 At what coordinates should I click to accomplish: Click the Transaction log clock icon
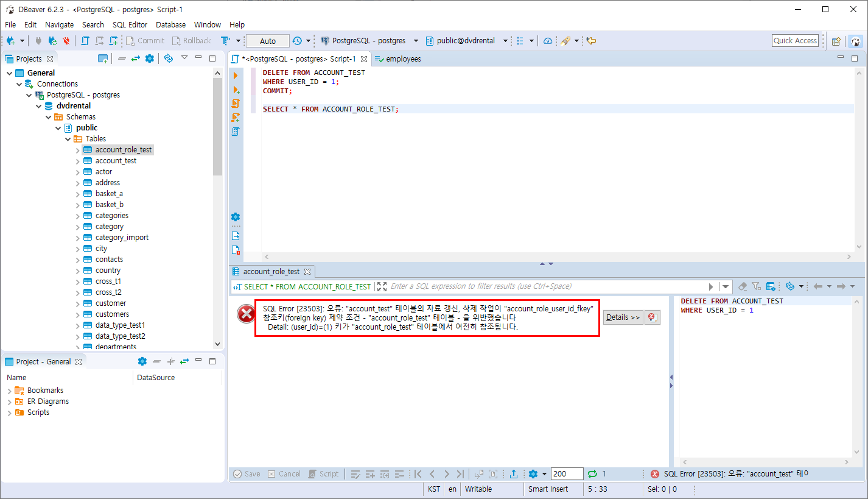(x=297, y=41)
